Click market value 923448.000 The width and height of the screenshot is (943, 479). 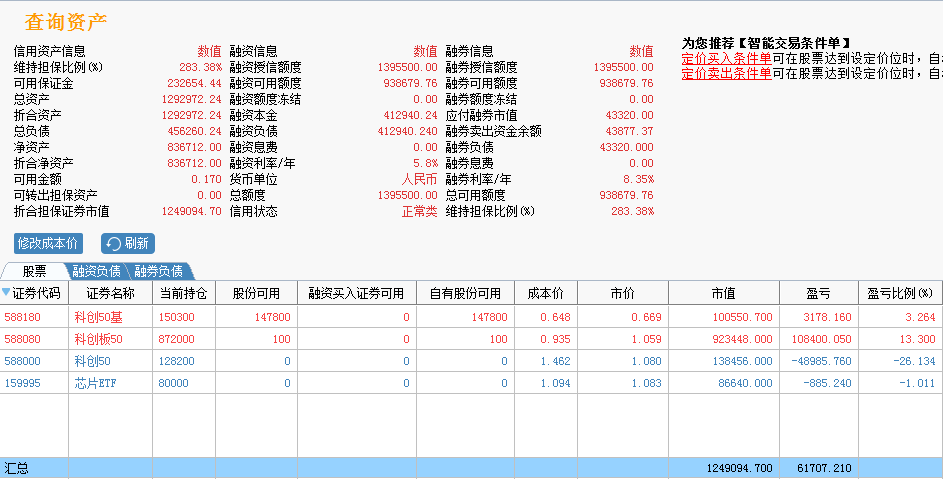[742, 339]
